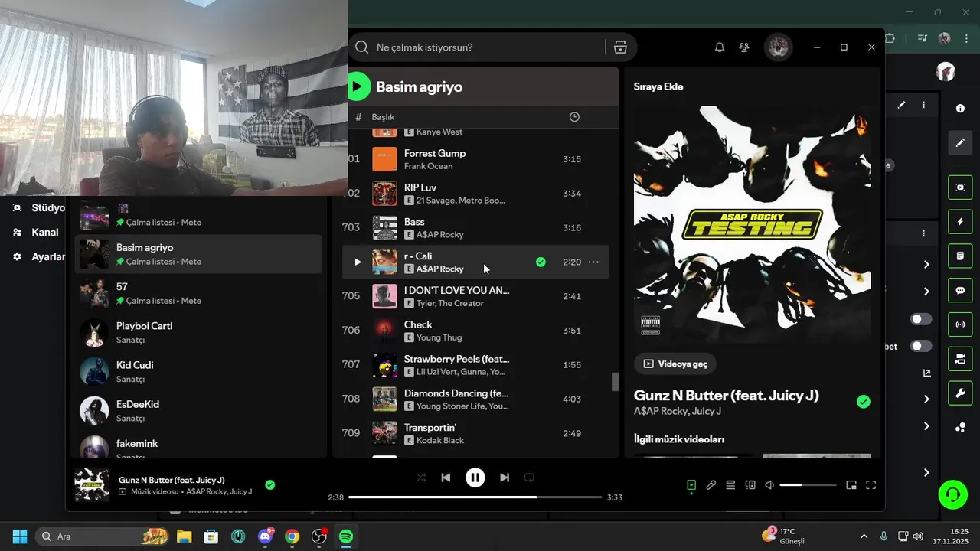Click the 'Bass' track album cover
980x551 pixels.
tap(384, 227)
